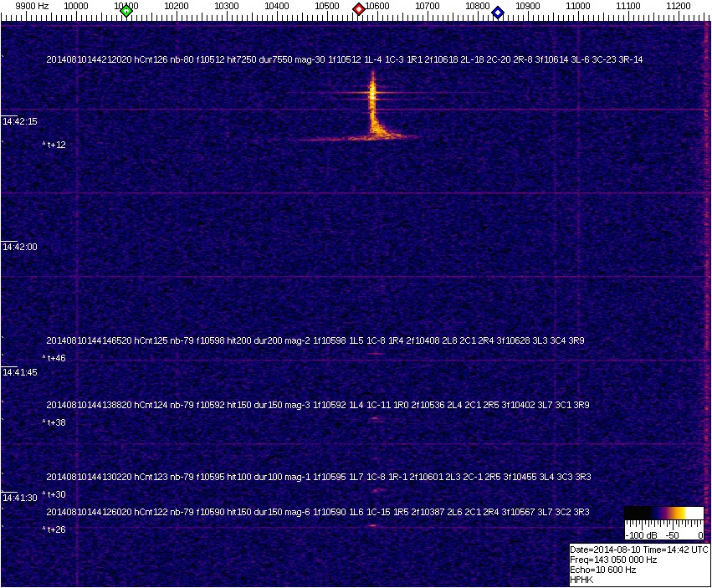Viewport: 712px width, 588px height.
Task: Click the hCnt123 event annotation text
Action: [319, 477]
